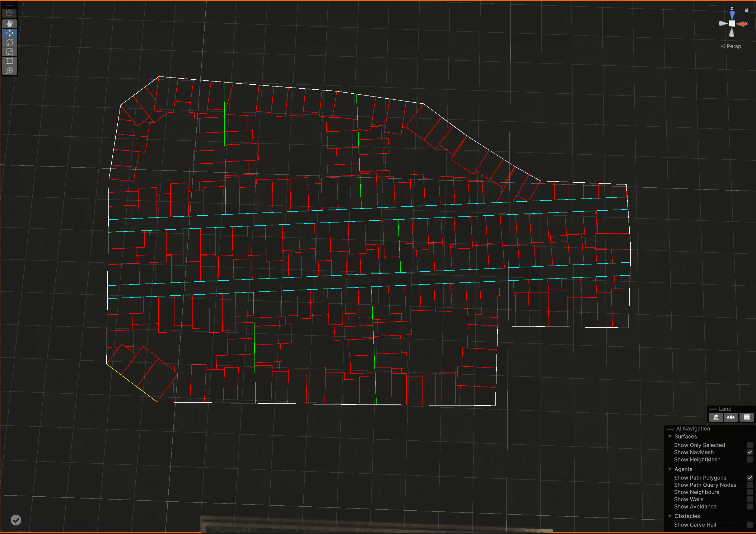
Task: Click the Land museum building icon
Action: coord(716,417)
